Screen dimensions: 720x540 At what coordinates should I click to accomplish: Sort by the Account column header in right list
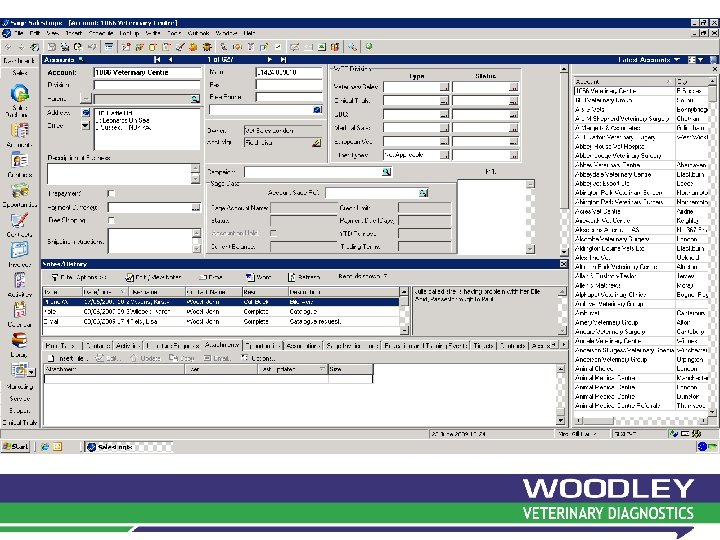click(624, 81)
